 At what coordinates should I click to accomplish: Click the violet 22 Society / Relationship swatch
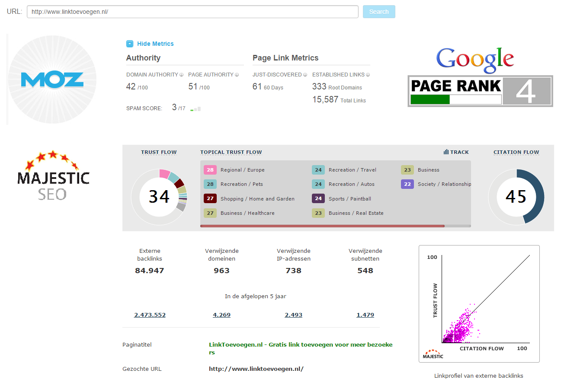tap(407, 184)
